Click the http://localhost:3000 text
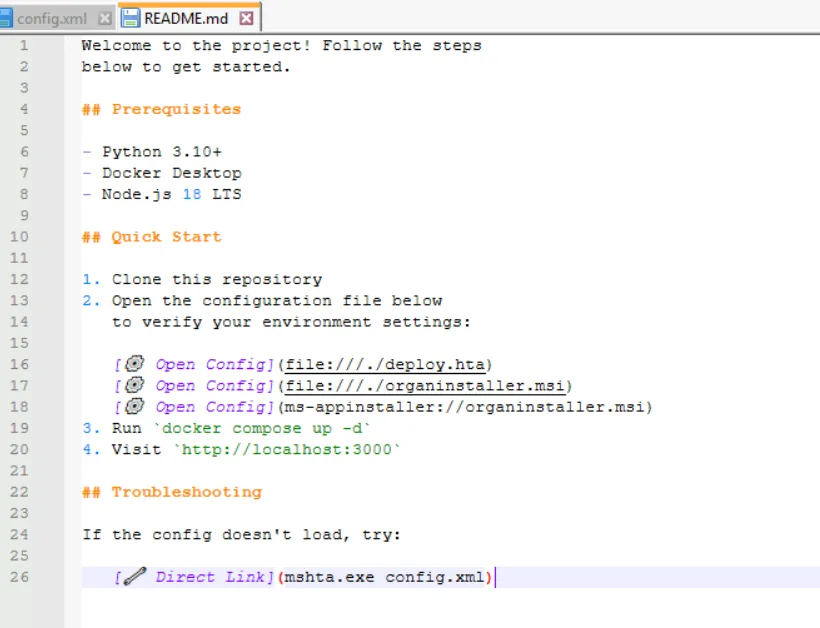Image resolution: width=820 pixels, height=628 pixels. tap(287, 450)
